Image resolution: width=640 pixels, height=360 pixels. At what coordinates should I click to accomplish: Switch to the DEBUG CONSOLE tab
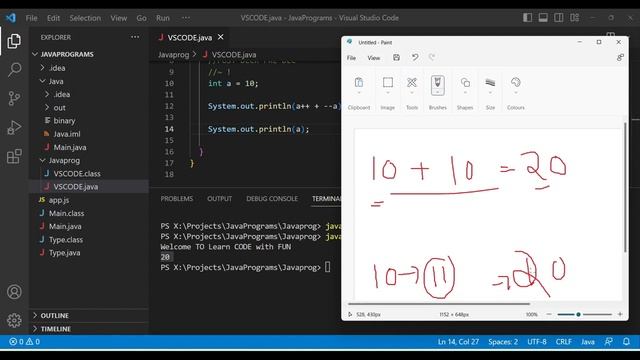pyautogui.click(x=272, y=198)
